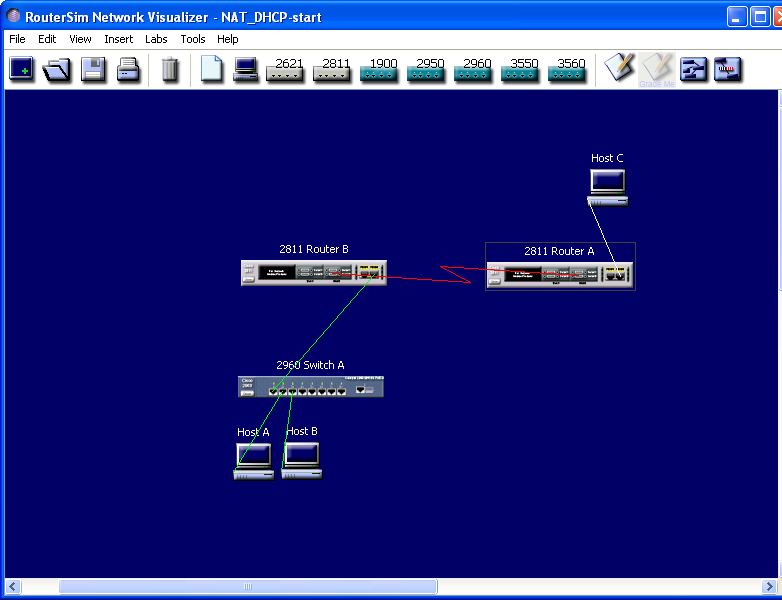Click the two-arrow icon before the last toolbar icon

pyautogui.click(x=694, y=69)
